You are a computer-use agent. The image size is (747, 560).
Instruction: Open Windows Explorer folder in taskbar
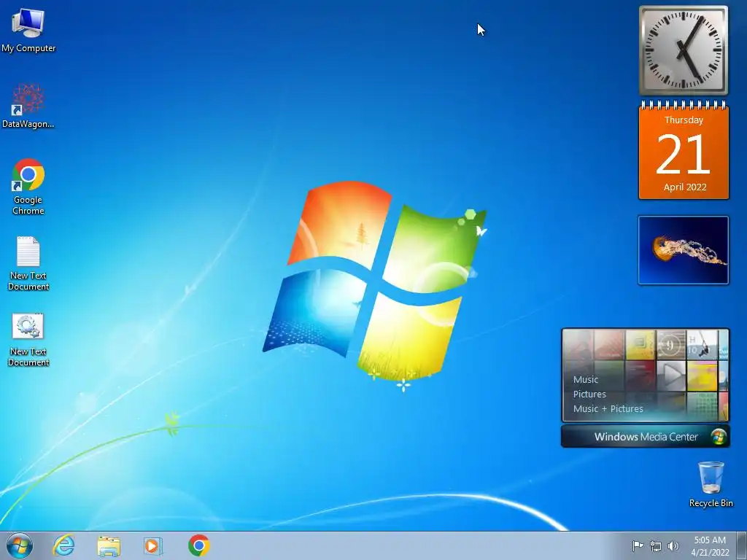[109, 545]
